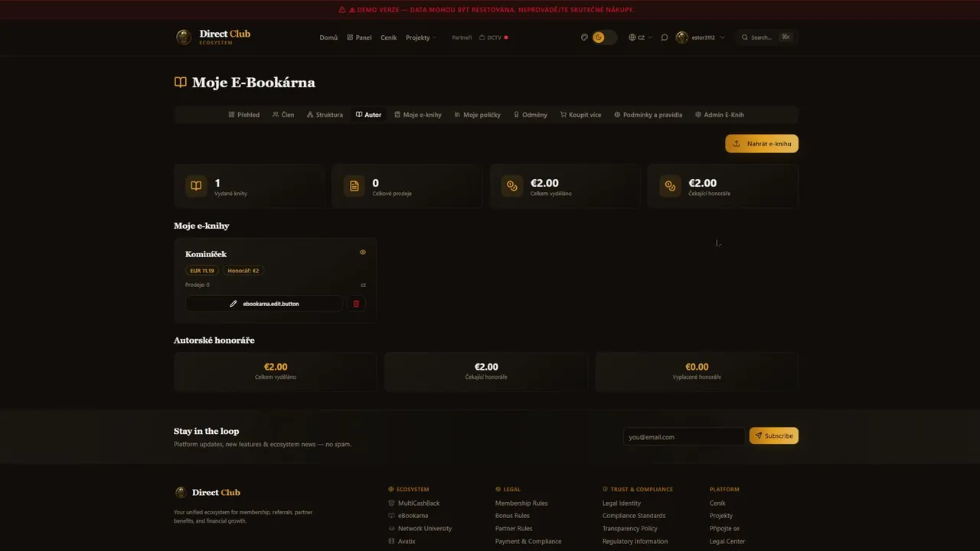Click the estor3112 user avatar
The image size is (980, 551).
click(681, 37)
